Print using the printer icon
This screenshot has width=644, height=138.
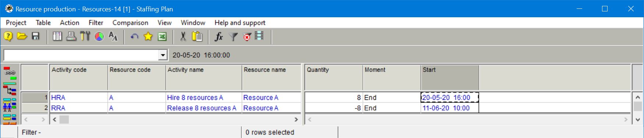tap(71, 36)
